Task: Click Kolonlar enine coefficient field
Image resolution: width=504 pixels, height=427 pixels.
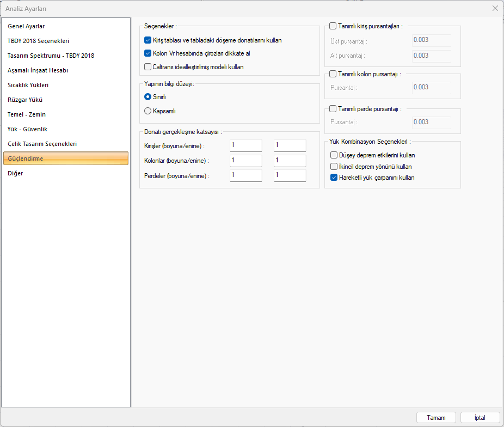Action: pos(290,161)
